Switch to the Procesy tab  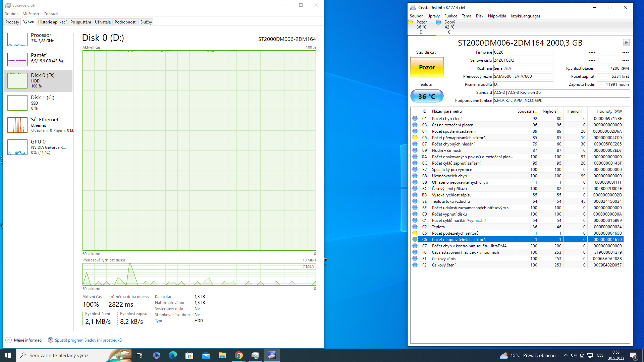(x=12, y=22)
